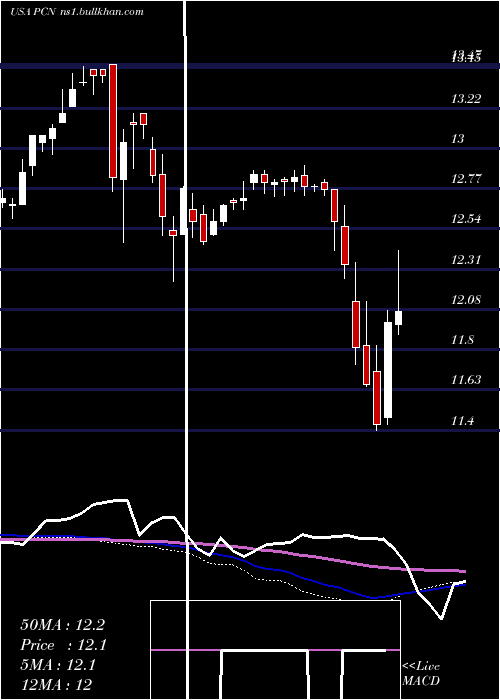Click the 11.63 price axis label
500x700 pixels.
(x=466, y=380)
